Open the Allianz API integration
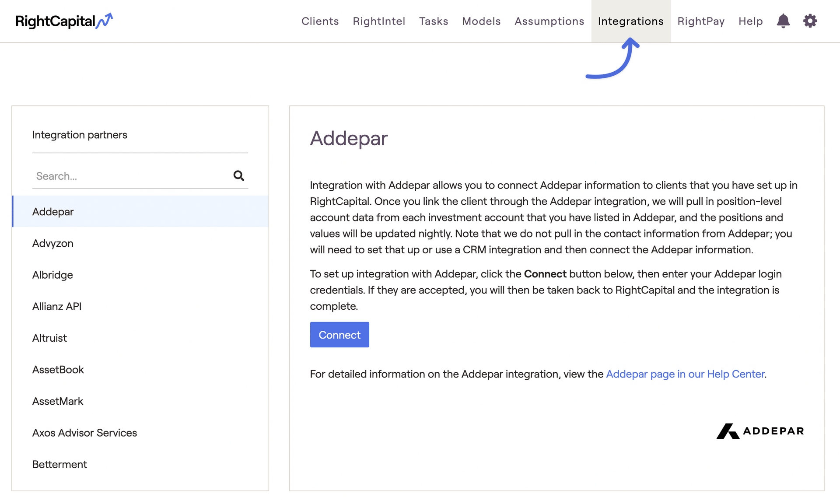840x504 pixels. 140,306
